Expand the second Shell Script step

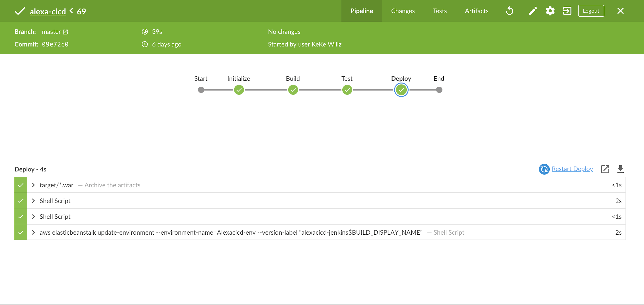click(33, 217)
